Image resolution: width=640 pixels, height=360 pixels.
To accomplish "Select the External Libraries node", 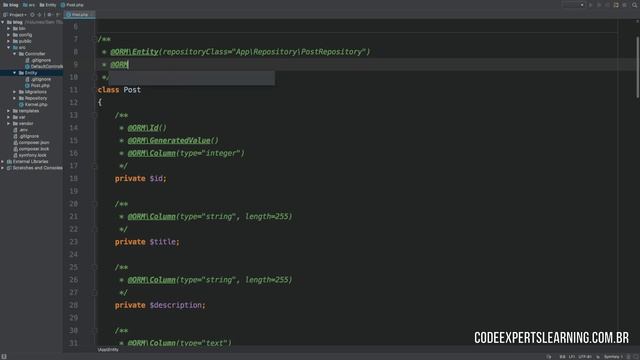I will point(30,161).
